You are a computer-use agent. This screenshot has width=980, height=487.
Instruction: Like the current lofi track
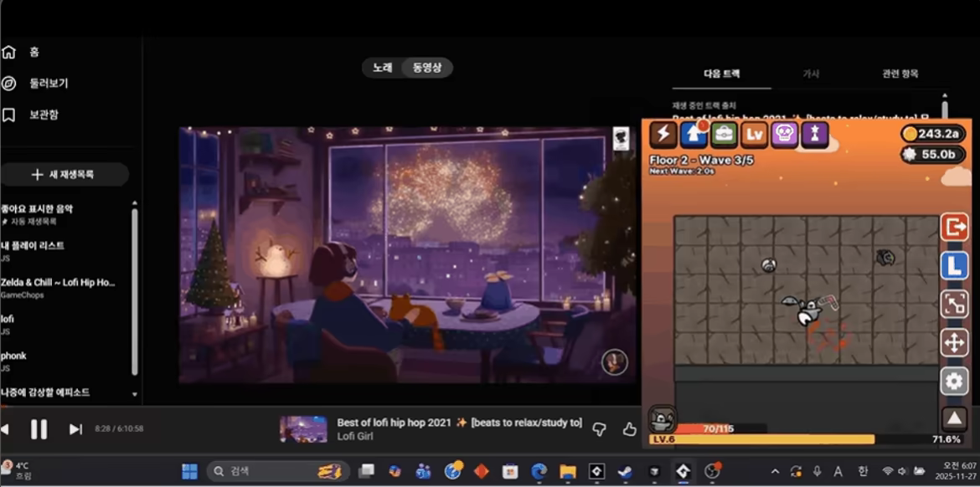tap(629, 429)
